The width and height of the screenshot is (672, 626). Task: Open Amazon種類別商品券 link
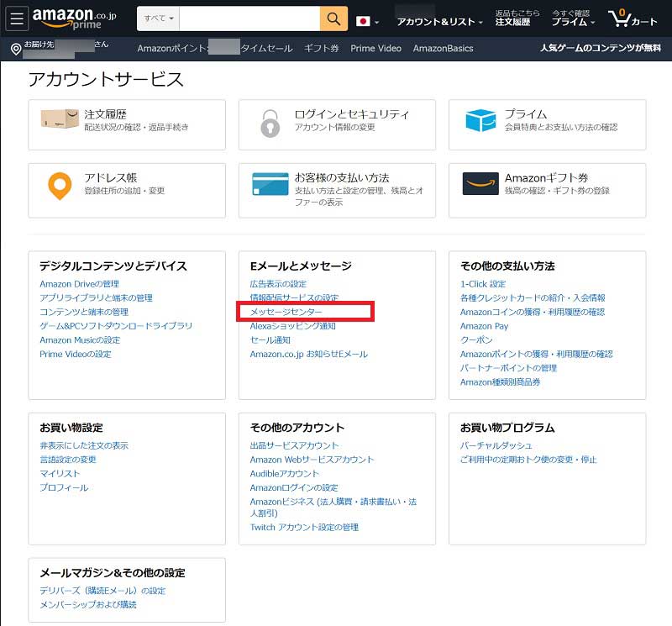point(500,382)
